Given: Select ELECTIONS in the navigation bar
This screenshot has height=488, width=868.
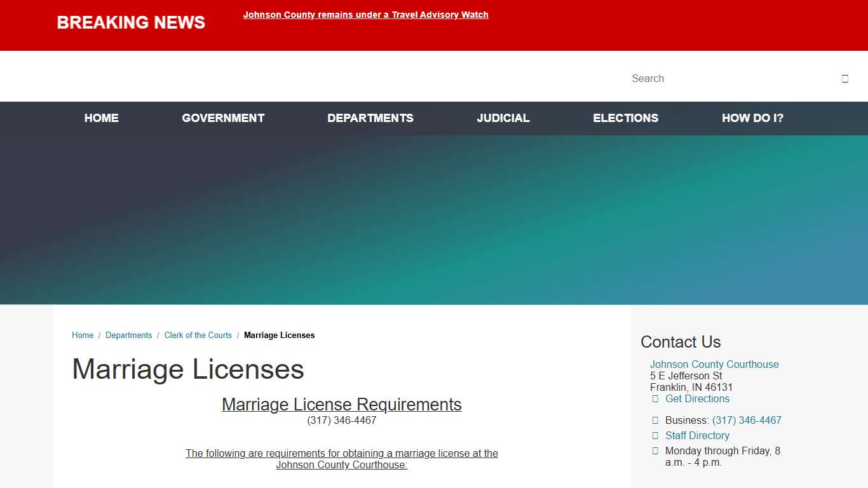Looking at the screenshot, I should [x=625, y=118].
